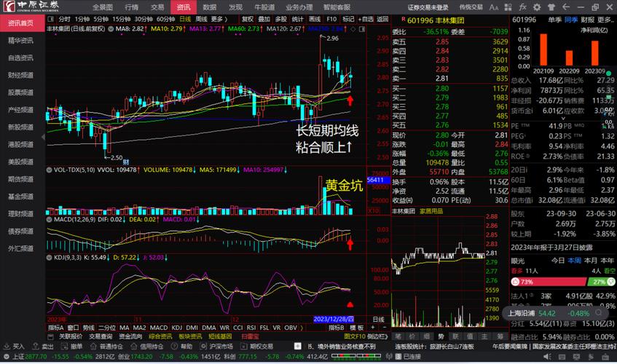617x364 pixels.
Task: Switch to 日线 daily chart tab
Action: tap(185, 19)
